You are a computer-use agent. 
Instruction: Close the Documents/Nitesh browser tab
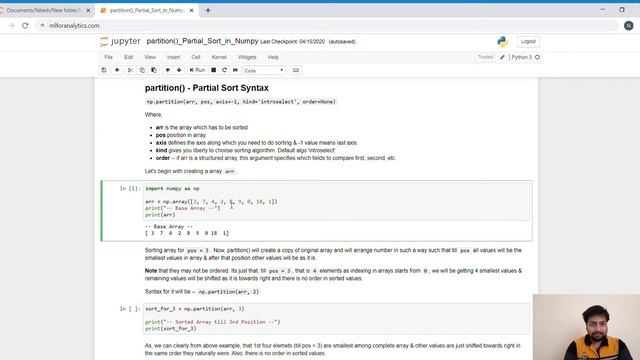(88, 10)
